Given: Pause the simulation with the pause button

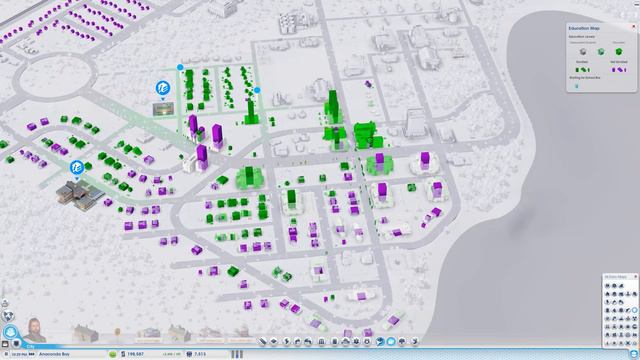Looking at the screenshot, I should pyautogui.click(x=6, y=354).
